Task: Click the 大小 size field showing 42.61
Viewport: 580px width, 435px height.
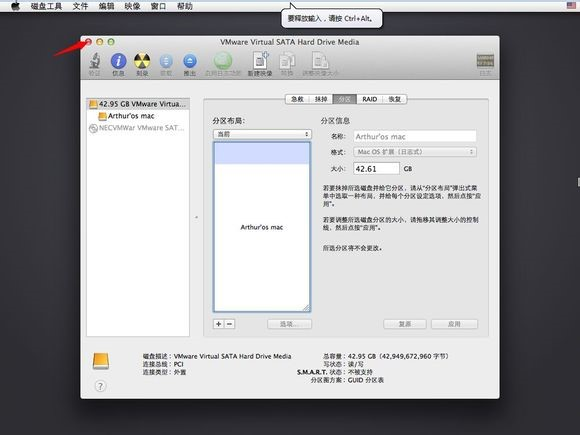Action: pos(376,169)
